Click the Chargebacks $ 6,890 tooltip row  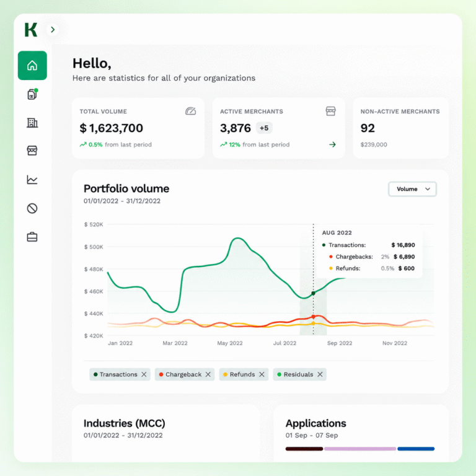(x=372, y=257)
